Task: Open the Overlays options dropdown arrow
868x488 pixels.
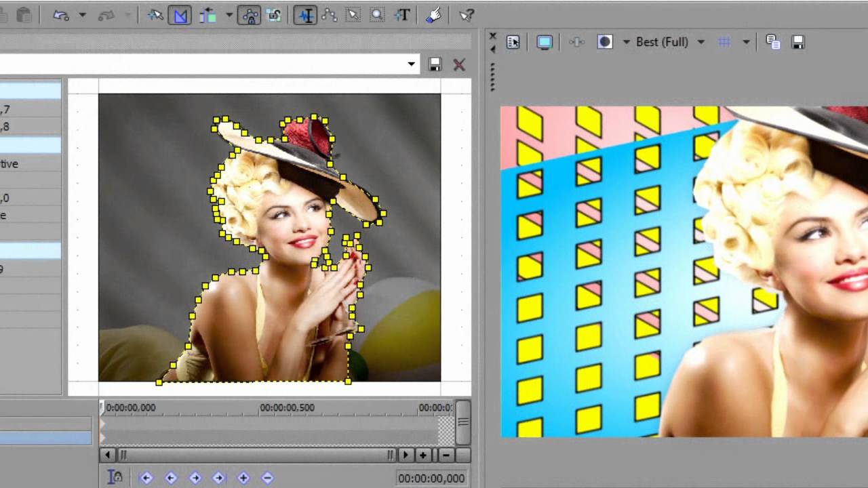Action: click(746, 42)
